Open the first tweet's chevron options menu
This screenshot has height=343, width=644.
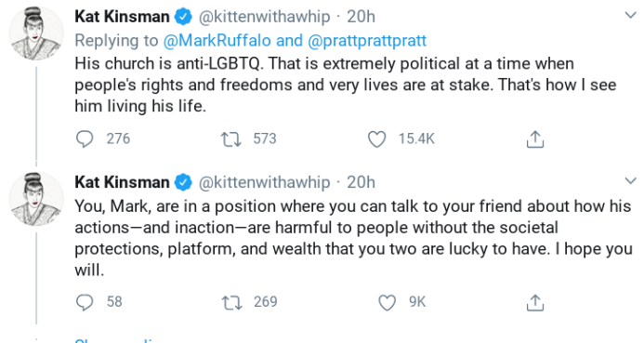(x=630, y=16)
